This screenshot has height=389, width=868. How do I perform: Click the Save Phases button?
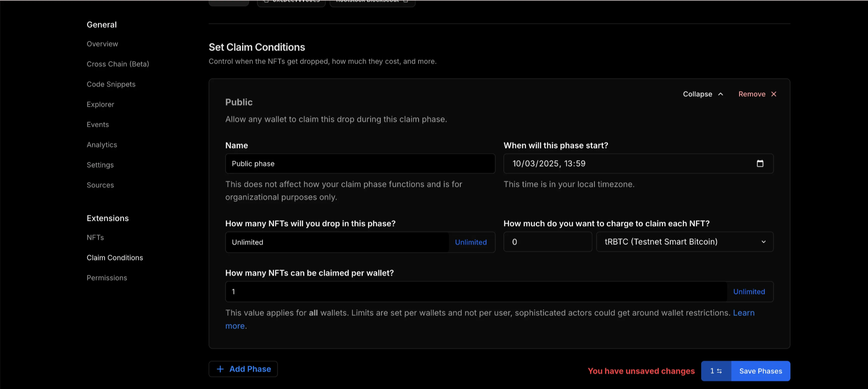tap(760, 371)
